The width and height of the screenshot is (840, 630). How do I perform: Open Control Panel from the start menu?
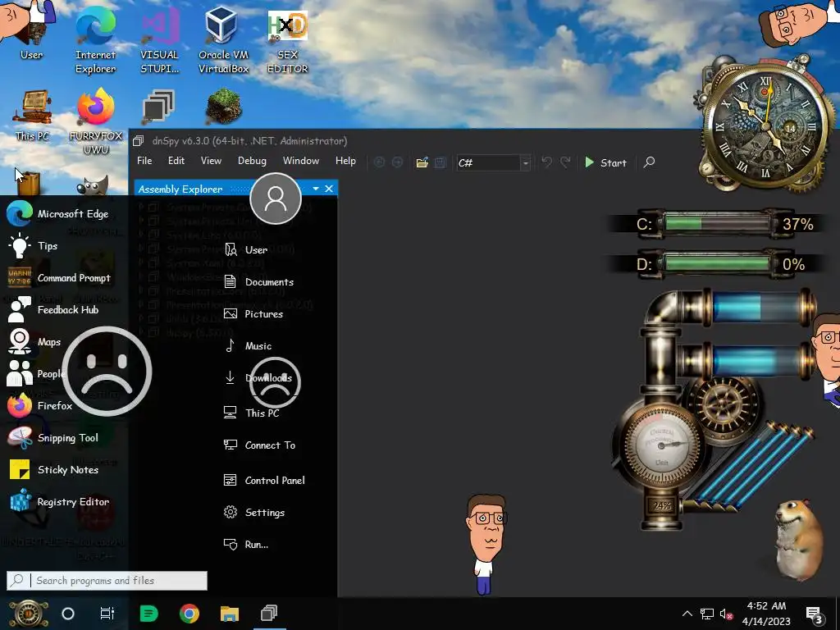point(264,481)
